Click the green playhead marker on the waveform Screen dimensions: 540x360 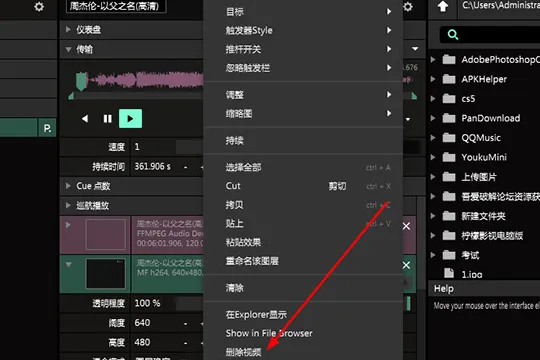click(81, 81)
